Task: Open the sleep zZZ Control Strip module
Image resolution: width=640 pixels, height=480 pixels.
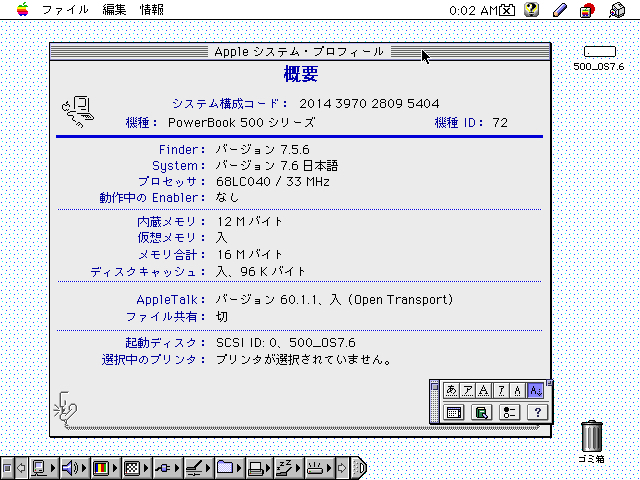Action: (289, 468)
